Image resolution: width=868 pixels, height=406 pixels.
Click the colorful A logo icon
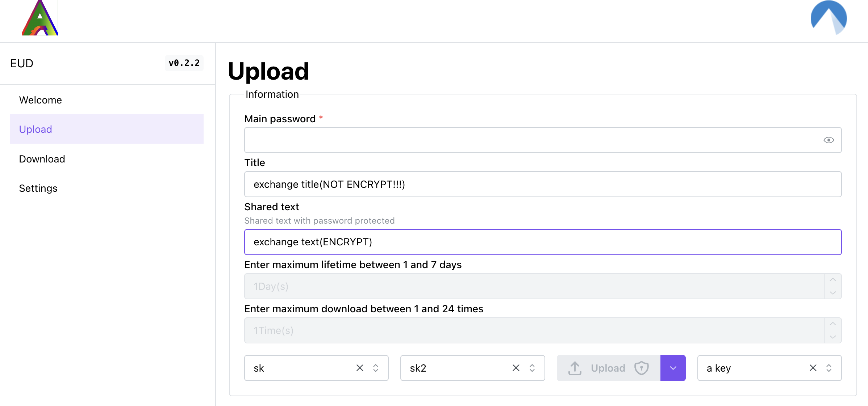coord(40,18)
